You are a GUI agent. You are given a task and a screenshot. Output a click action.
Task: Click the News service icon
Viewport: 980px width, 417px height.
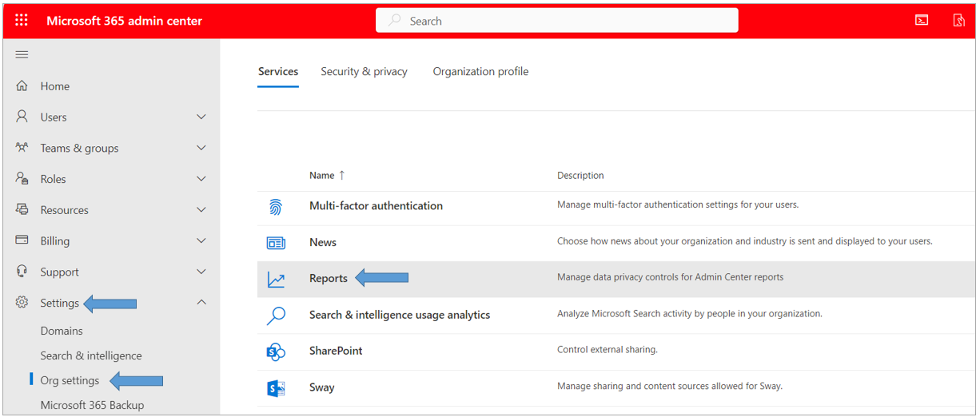(276, 243)
